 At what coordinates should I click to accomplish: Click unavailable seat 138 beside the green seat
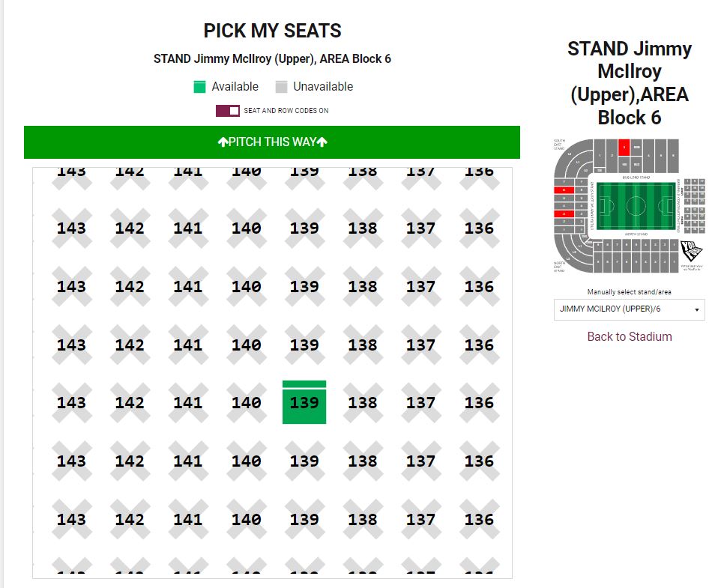click(x=363, y=403)
